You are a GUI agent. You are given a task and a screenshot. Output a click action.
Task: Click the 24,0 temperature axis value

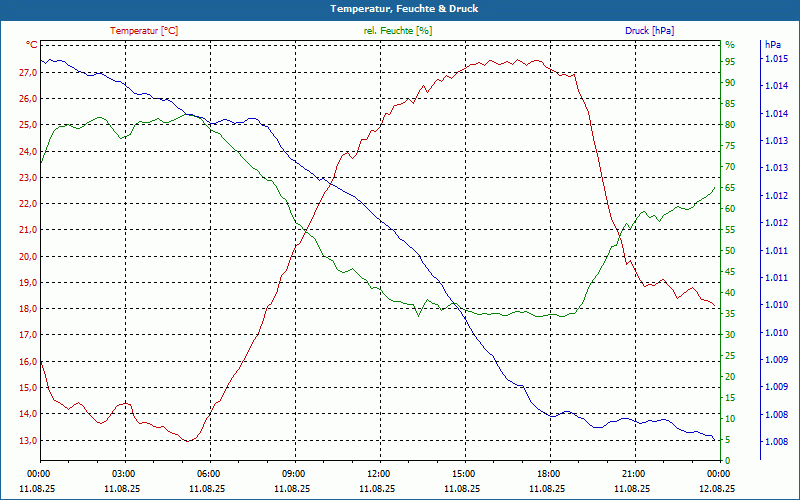28,152
